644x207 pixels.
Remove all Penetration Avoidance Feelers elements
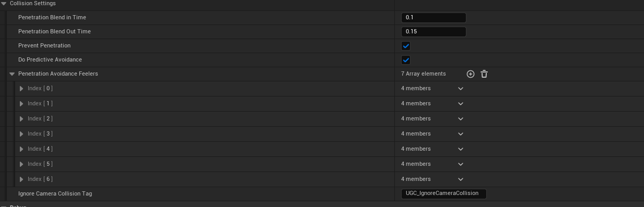(484, 74)
